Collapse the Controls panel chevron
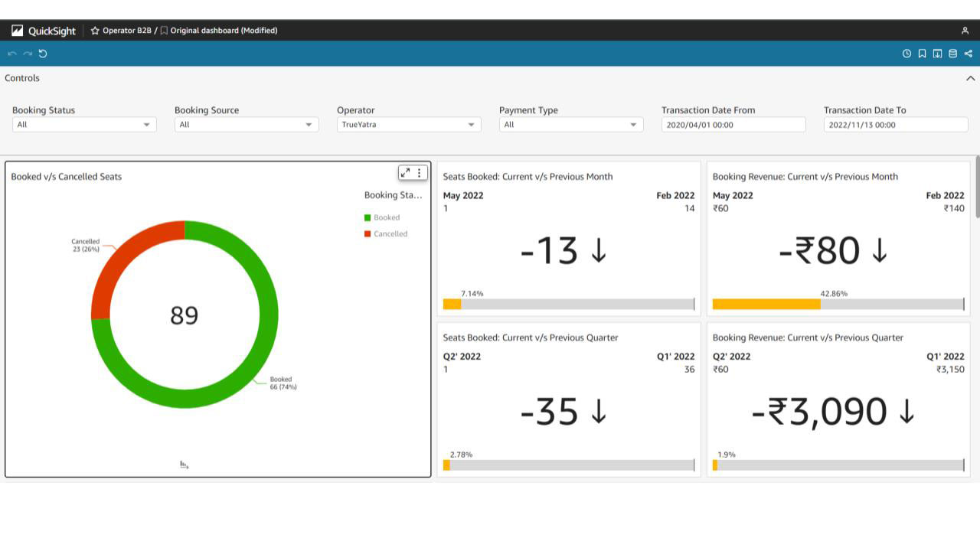980x551 pixels. point(970,78)
